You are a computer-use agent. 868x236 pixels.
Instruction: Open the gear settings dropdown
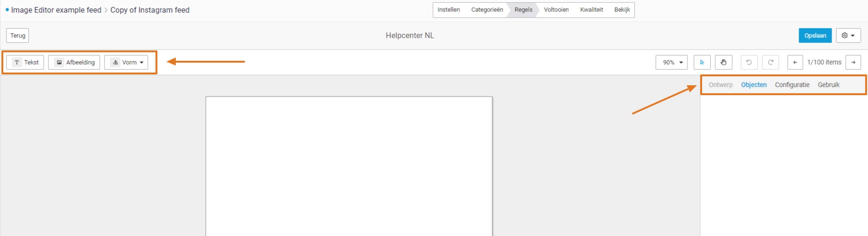(x=848, y=35)
